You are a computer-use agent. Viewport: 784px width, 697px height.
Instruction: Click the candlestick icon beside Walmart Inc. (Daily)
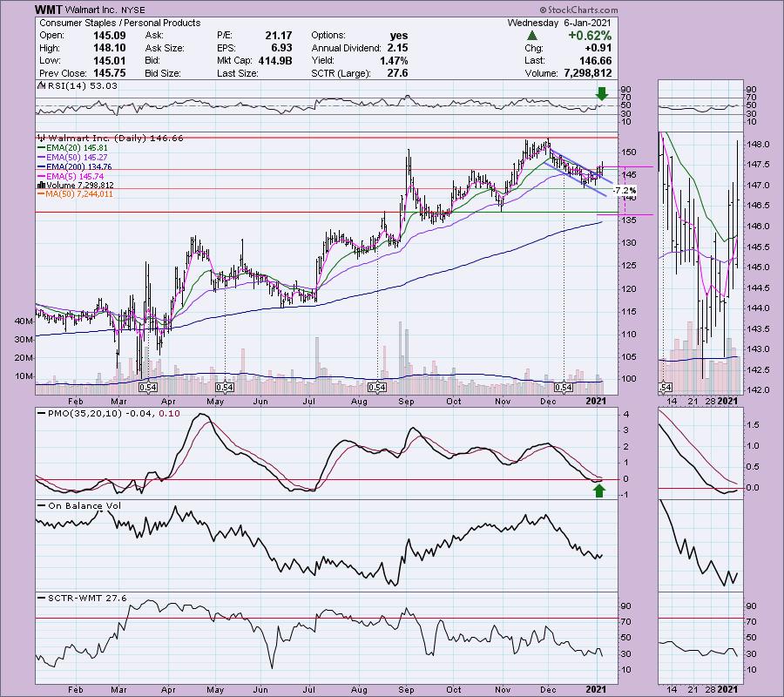pyautogui.click(x=42, y=138)
